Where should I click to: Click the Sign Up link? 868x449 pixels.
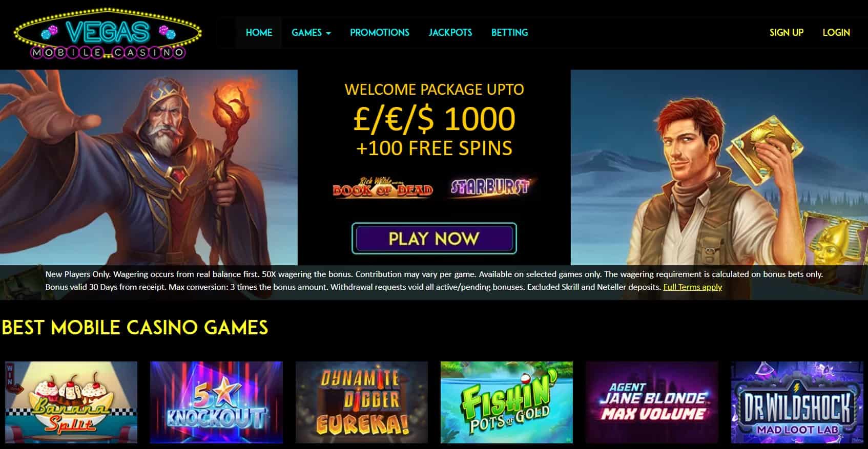[x=786, y=33]
